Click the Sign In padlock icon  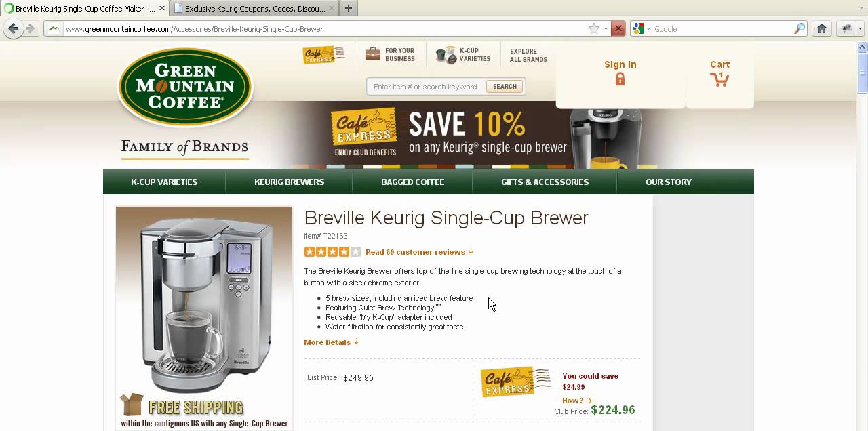pos(620,79)
